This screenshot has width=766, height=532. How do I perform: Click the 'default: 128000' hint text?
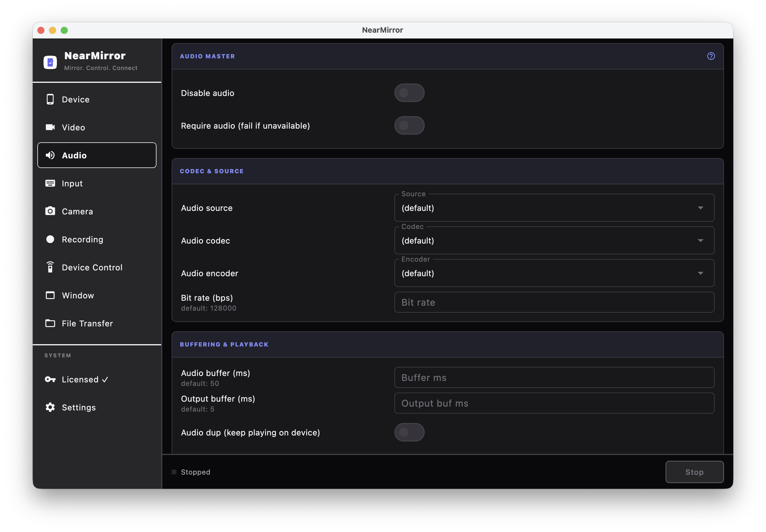[208, 308]
